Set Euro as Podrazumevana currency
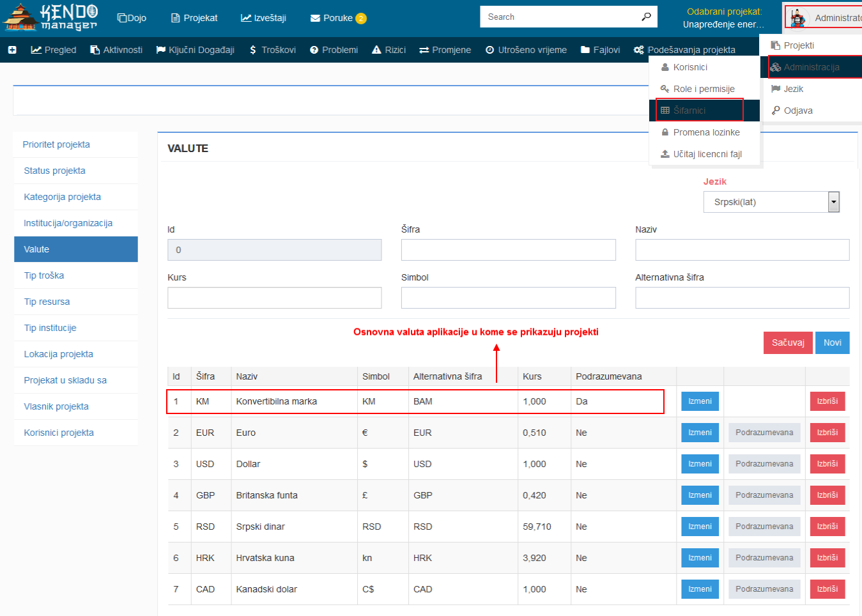Viewport: 862px width, 616px height. click(x=764, y=433)
